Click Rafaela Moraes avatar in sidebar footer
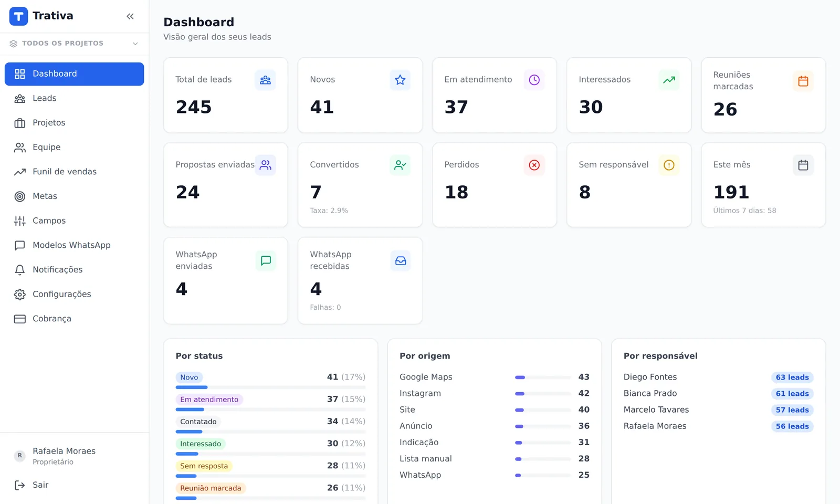The height and width of the screenshot is (504, 840). [20, 456]
